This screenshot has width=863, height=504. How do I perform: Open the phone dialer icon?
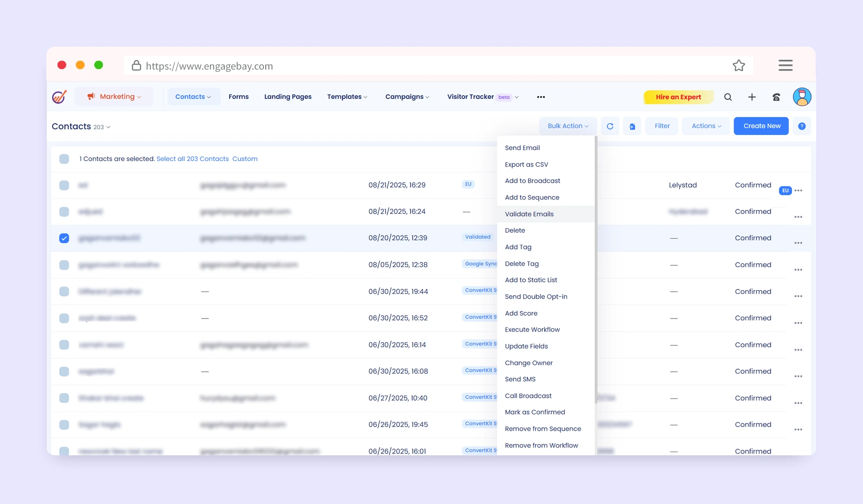click(x=776, y=97)
